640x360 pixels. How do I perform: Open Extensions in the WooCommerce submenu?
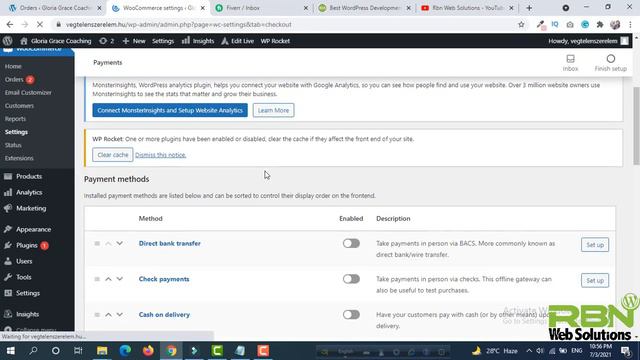click(19, 158)
